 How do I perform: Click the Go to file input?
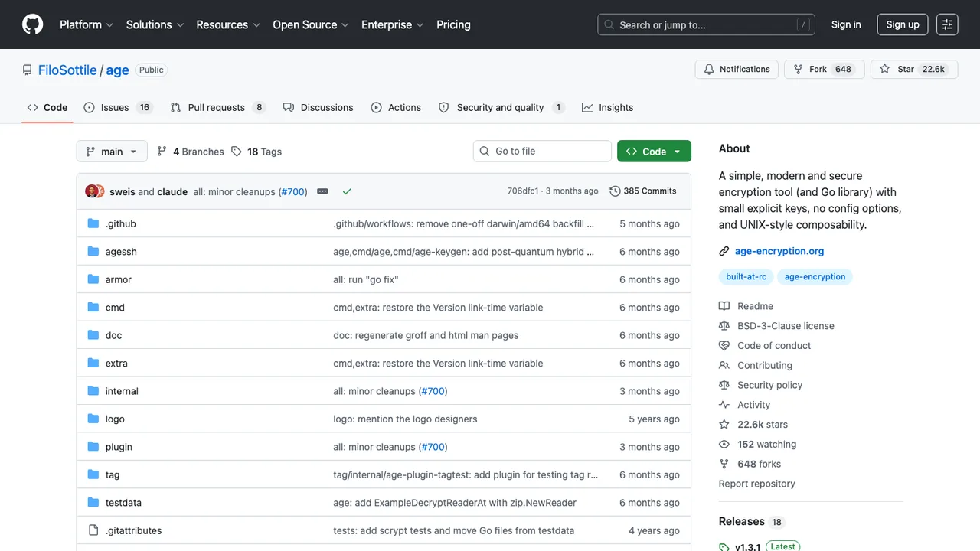(542, 152)
